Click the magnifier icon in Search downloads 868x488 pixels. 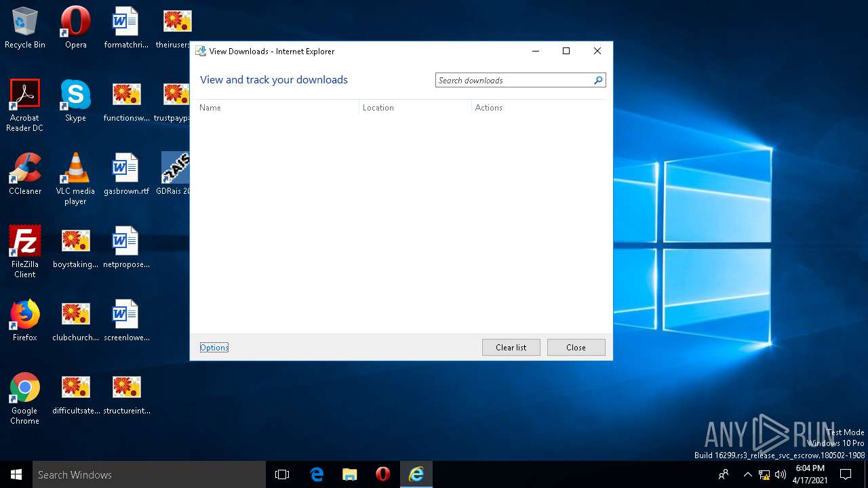point(598,80)
